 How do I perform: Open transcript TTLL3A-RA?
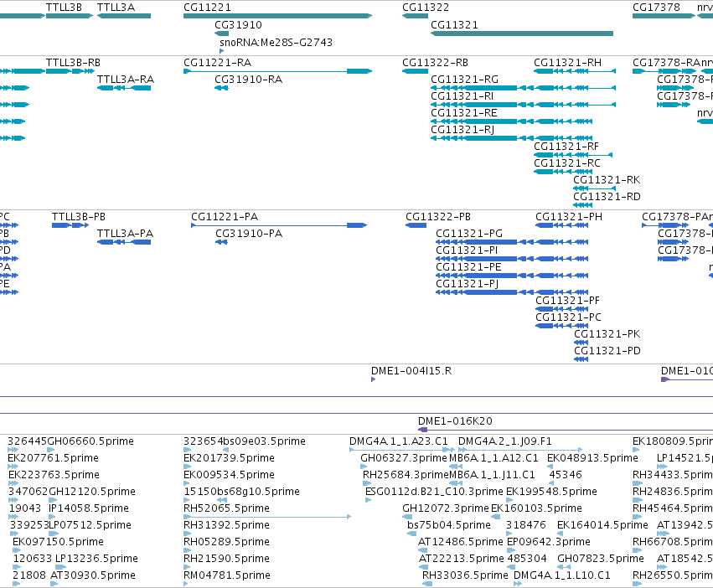pos(126,79)
